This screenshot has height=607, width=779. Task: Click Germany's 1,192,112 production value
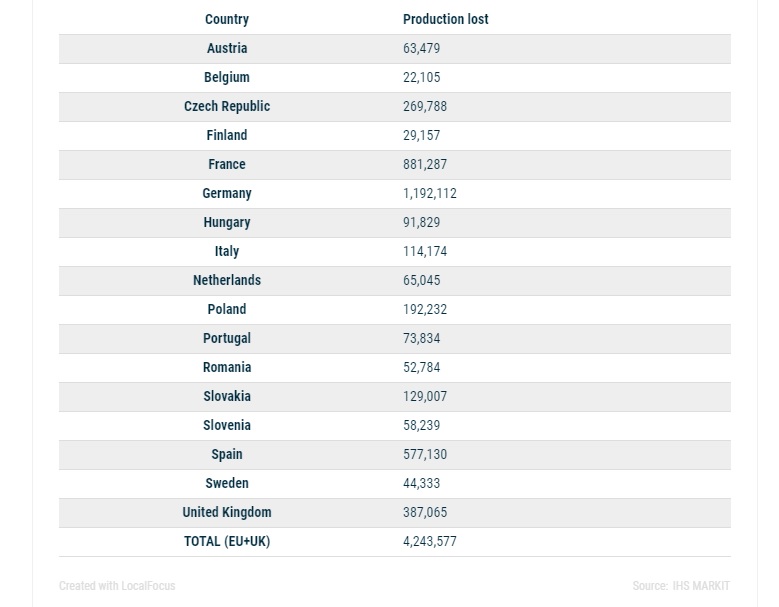click(429, 193)
